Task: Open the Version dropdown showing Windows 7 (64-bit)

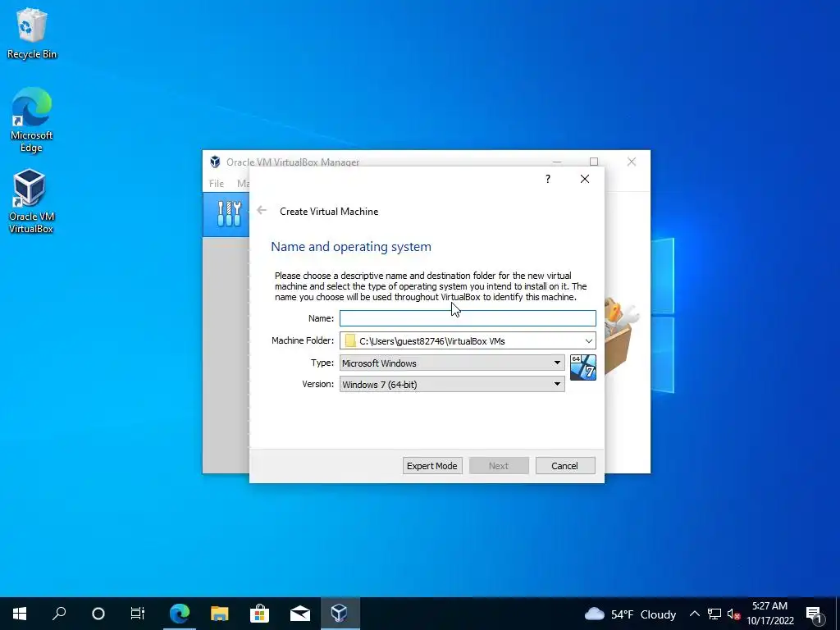Action: [452, 384]
